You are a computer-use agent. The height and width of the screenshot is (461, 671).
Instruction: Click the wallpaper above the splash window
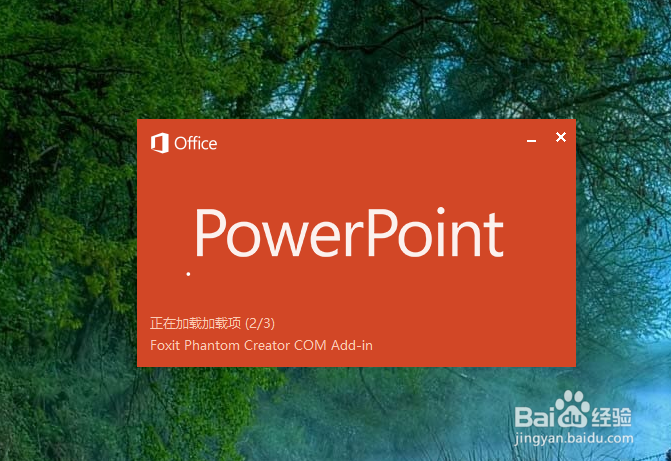(x=355, y=60)
